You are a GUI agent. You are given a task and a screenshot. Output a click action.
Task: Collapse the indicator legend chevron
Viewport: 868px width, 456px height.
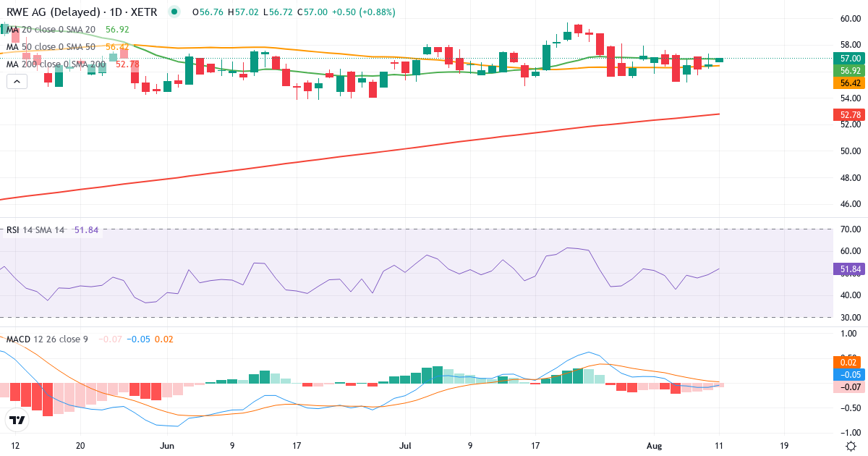pyautogui.click(x=17, y=82)
